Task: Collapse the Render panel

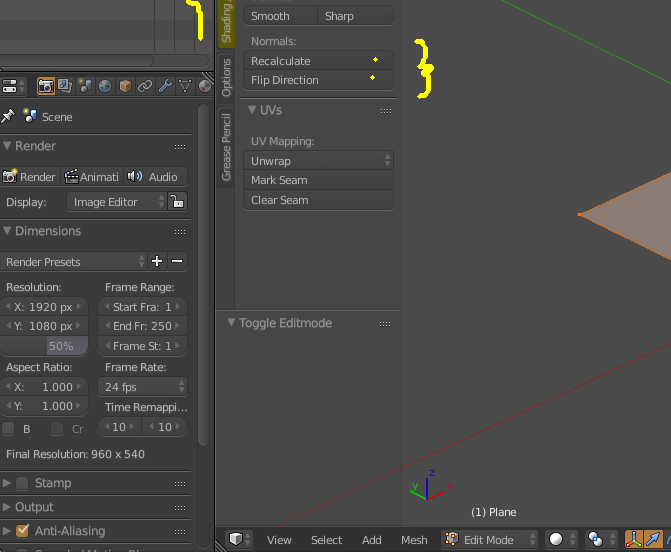Action: tap(7, 146)
